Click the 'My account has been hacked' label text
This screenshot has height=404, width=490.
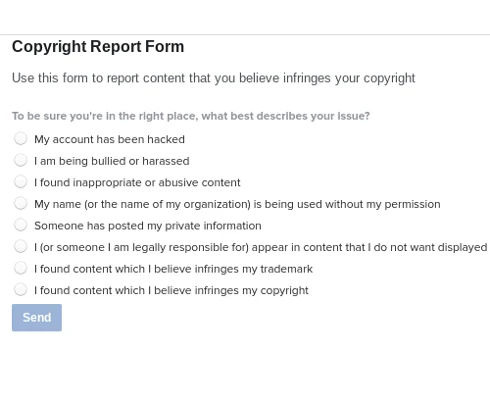tap(109, 139)
